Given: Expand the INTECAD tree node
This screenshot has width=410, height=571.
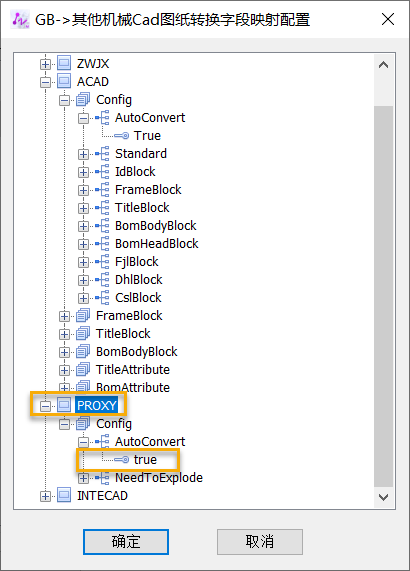Looking at the screenshot, I should (x=45, y=496).
